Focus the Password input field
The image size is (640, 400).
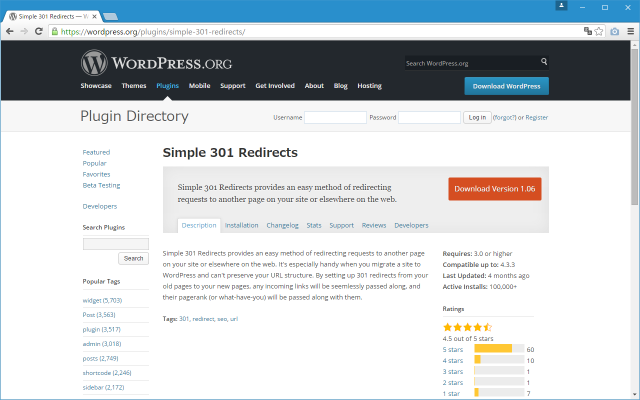tap(429, 118)
